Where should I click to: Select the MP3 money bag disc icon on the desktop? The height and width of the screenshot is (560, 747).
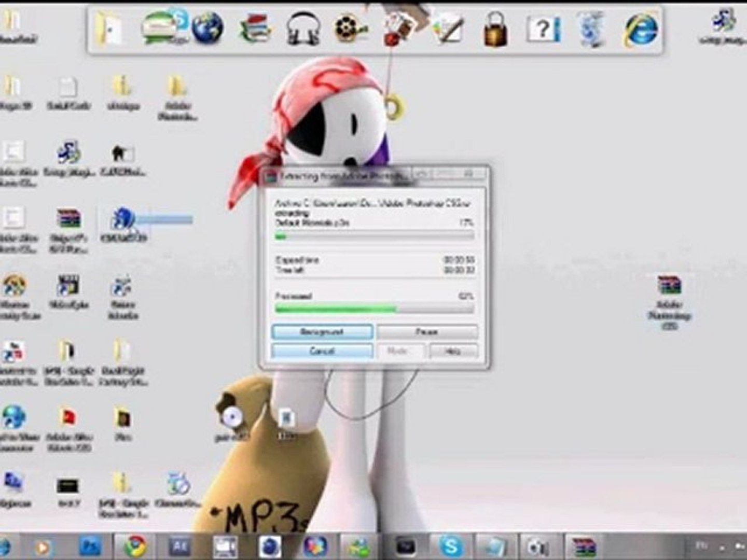tap(232, 424)
